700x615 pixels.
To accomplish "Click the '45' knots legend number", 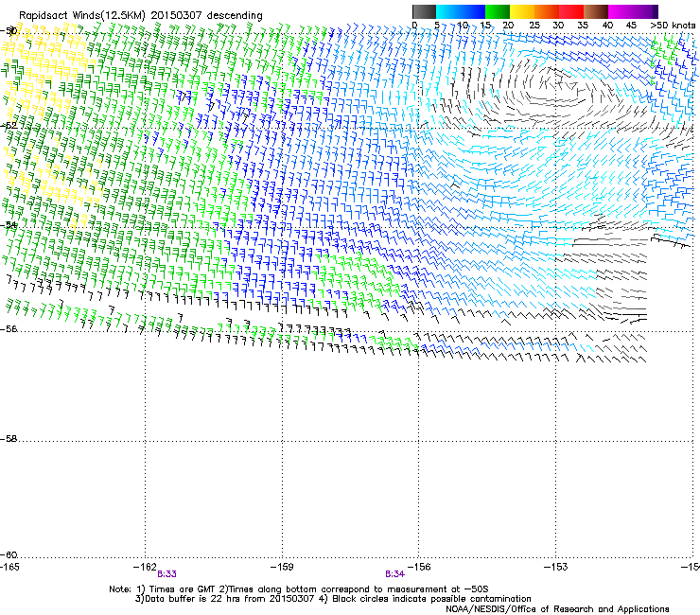I will click(631, 26).
